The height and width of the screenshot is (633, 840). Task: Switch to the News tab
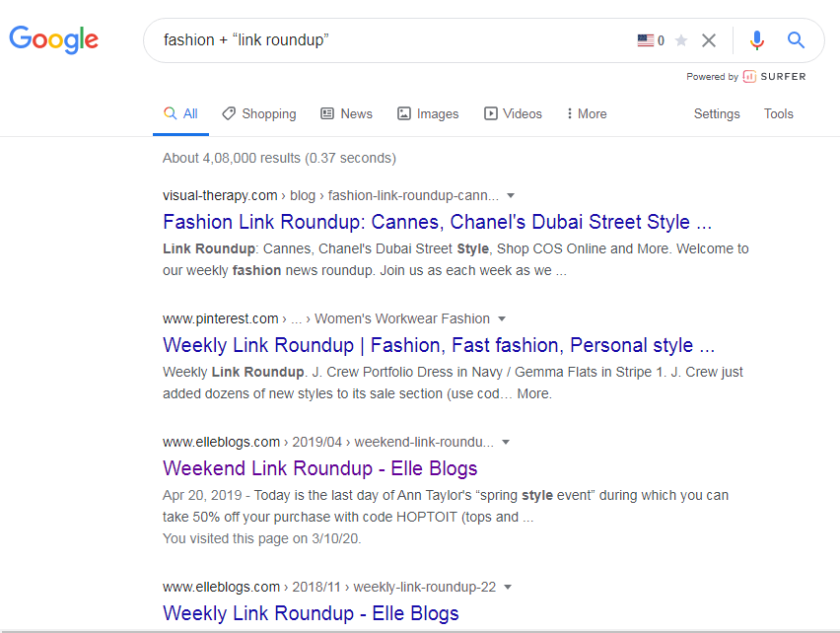pos(346,114)
